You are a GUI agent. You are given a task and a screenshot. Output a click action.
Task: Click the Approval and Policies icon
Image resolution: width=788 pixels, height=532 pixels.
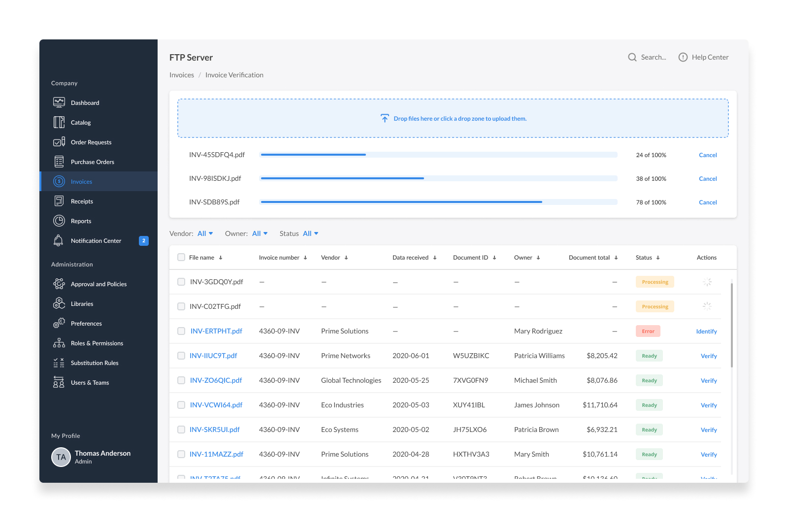click(59, 284)
